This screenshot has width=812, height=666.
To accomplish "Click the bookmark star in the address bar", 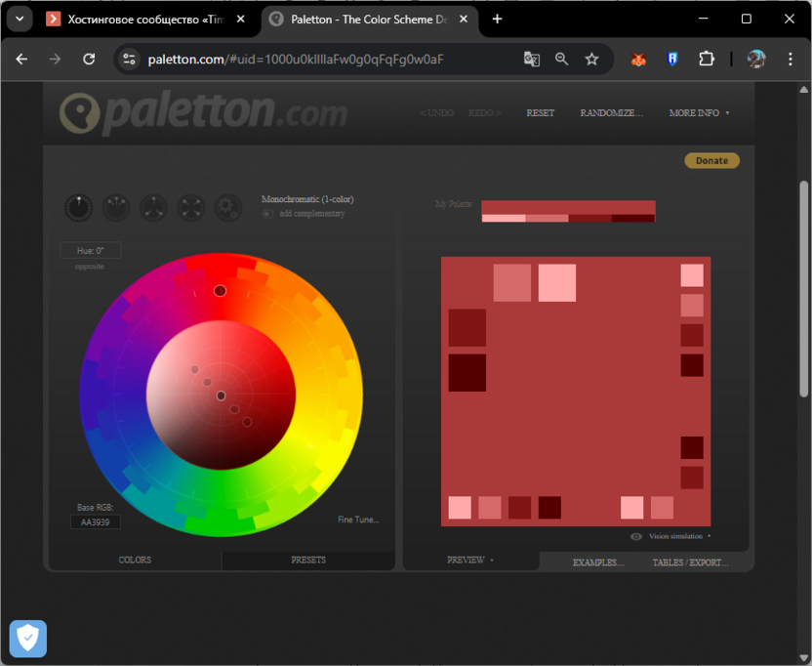I will click(x=591, y=59).
